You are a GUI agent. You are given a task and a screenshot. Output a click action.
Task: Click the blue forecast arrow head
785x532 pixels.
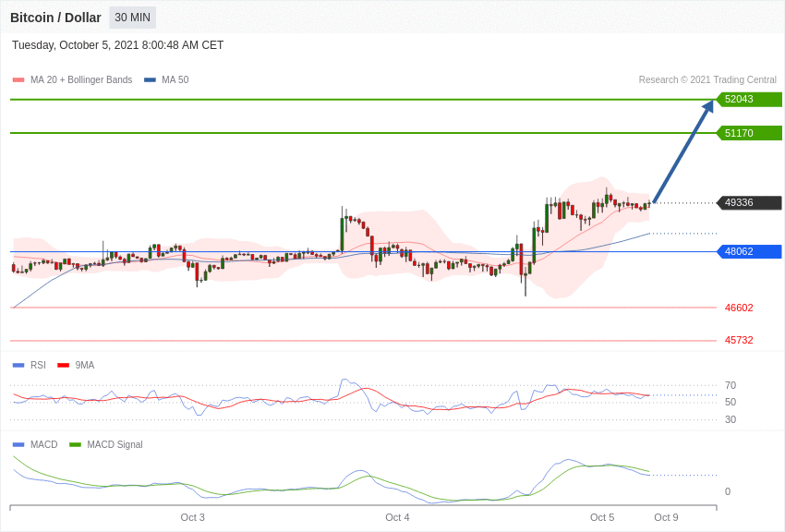(708, 106)
